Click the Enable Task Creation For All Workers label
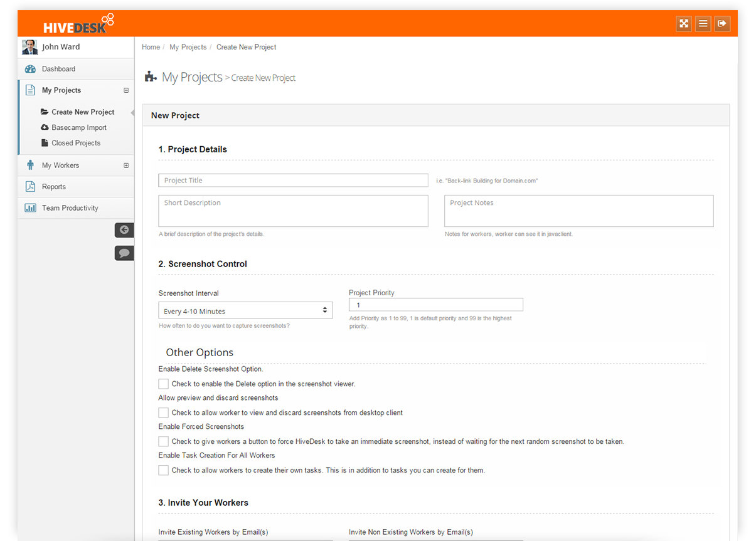 tap(216, 455)
